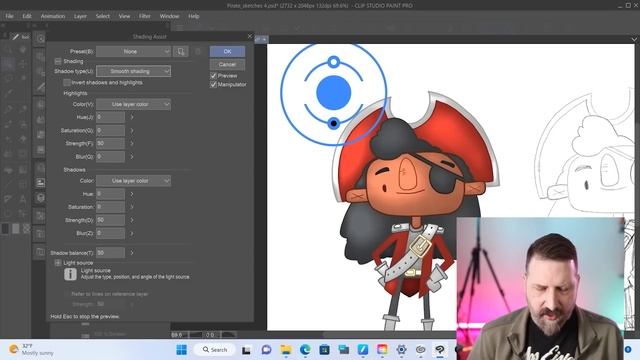Open File Explorer from the taskbar

click(286, 349)
